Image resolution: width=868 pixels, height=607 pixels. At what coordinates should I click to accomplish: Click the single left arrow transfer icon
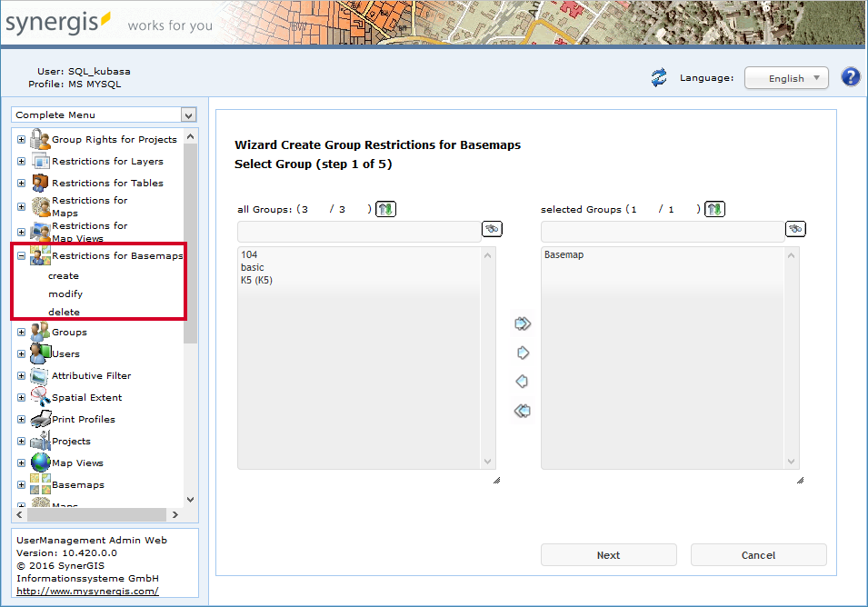coord(522,381)
